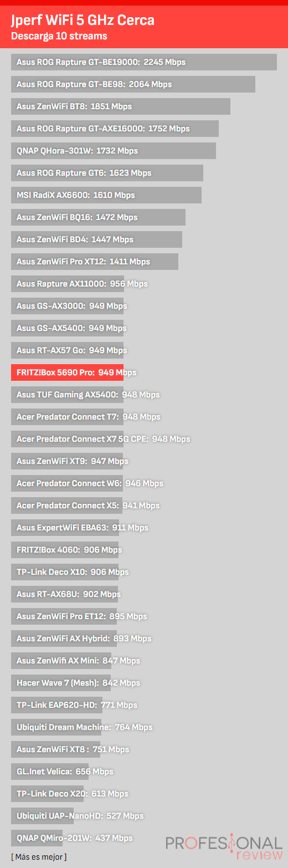Click the Descarga 10 streams subtitle
This screenshot has width=288, height=868.
coord(59,37)
